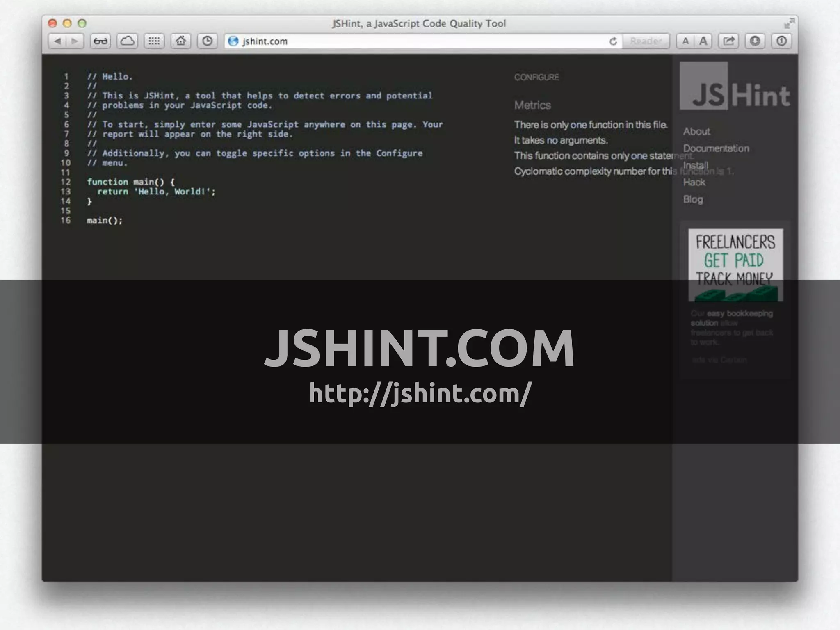Screen dimensions: 840x630
Task: Click the '// Hello.' comment line
Action: point(110,76)
